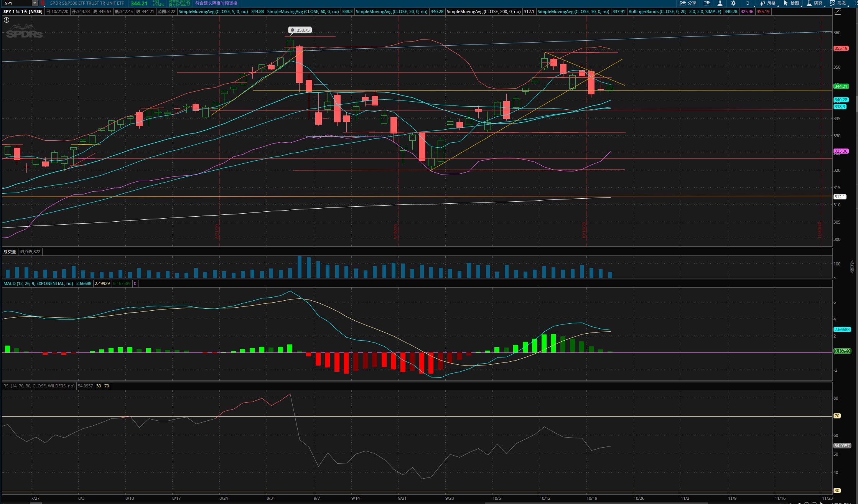The width and height of the screenshot is (858, 504).
Task: Click the 范围:3.22 range value
Action: click(166, 12)
